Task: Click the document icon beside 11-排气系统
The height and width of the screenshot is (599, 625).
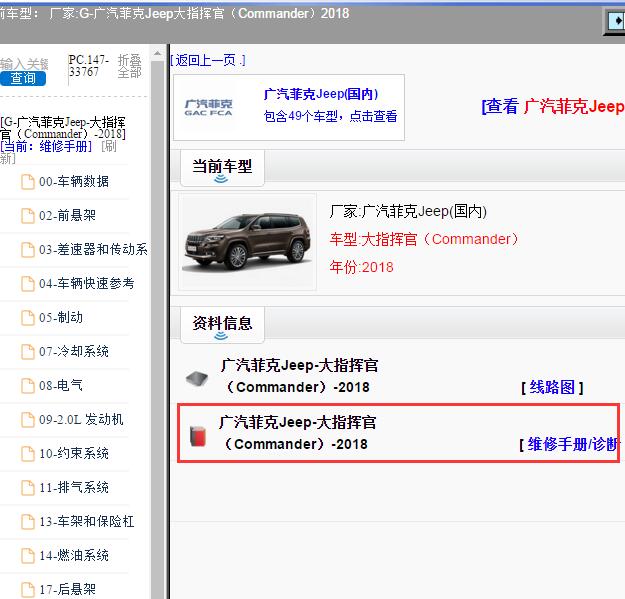Action: [28, 488]
